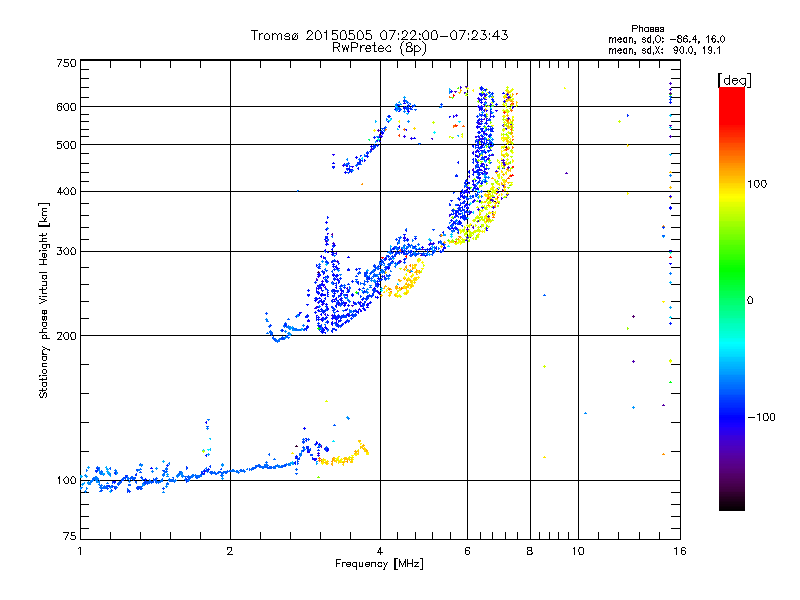
Task: Click the 'Stationary phase Virtual Height [km]' label
Action: tap(44, 300)
